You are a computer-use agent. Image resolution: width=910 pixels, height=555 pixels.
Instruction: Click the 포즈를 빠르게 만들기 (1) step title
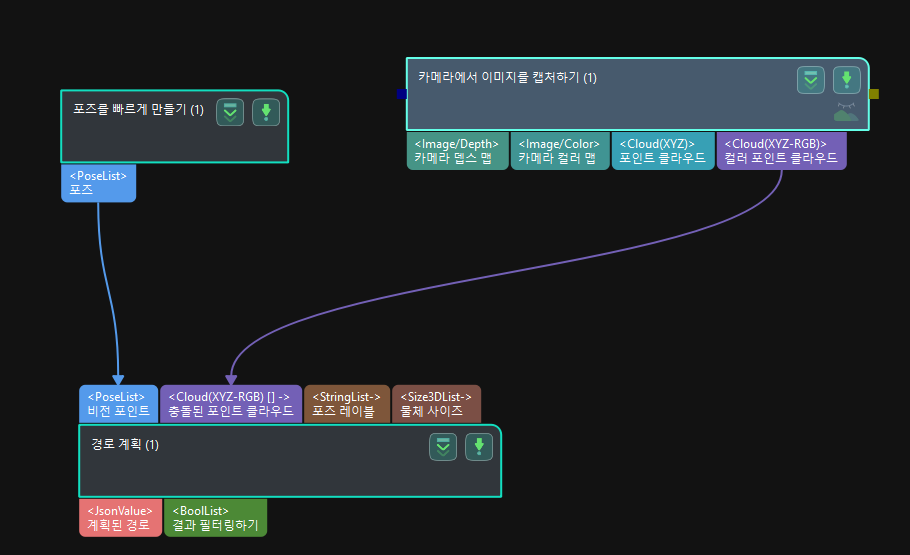click(x=138, y=109)
